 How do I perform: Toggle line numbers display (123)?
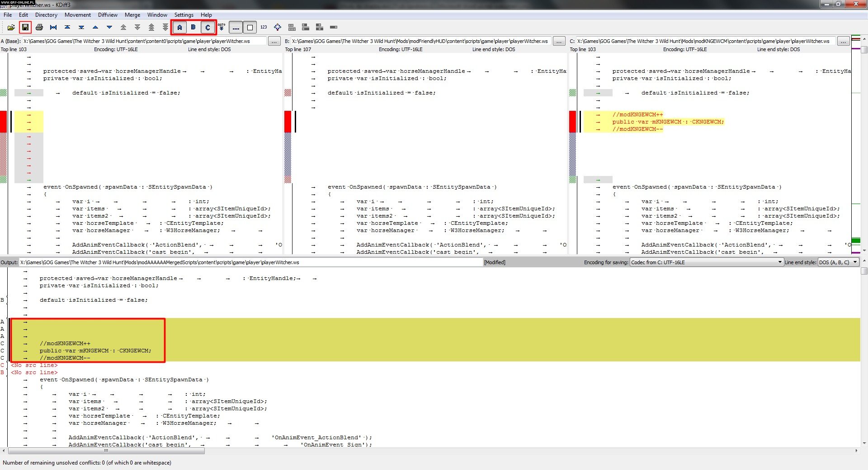click(264, 28)
